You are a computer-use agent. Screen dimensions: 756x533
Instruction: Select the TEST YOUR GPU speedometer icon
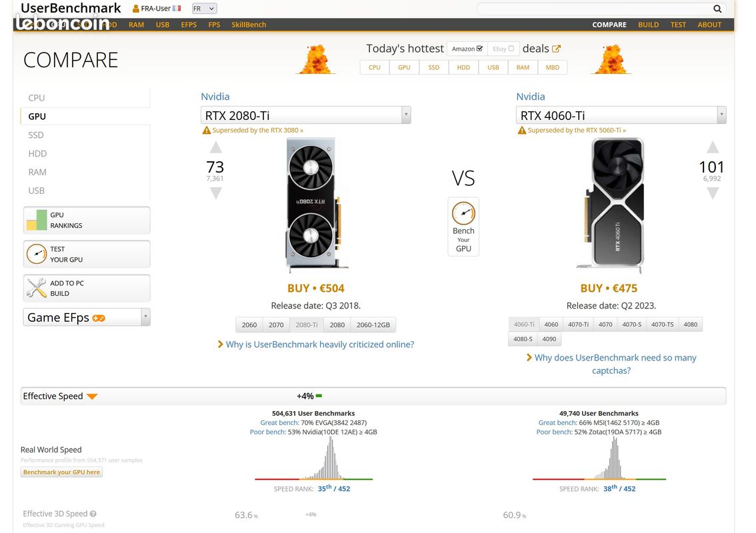[37, 254]
